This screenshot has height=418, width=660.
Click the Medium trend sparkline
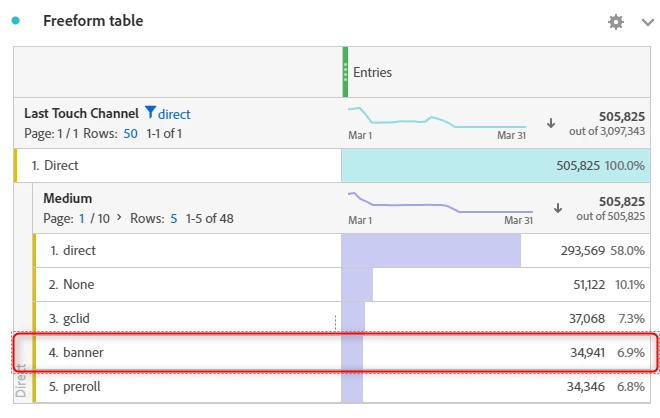[440, 203]
